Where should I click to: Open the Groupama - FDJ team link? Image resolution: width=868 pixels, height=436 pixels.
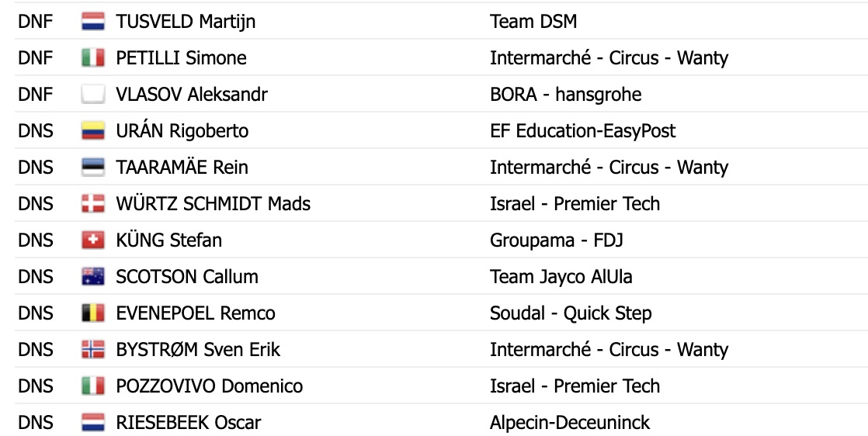557,240
